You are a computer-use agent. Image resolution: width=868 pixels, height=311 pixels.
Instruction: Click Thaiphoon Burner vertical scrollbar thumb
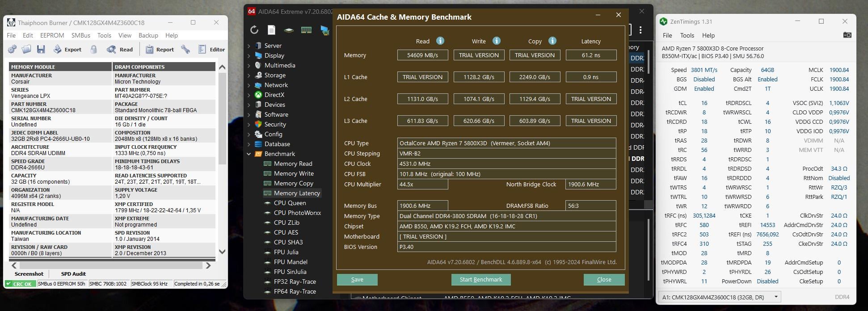(222, 118)
